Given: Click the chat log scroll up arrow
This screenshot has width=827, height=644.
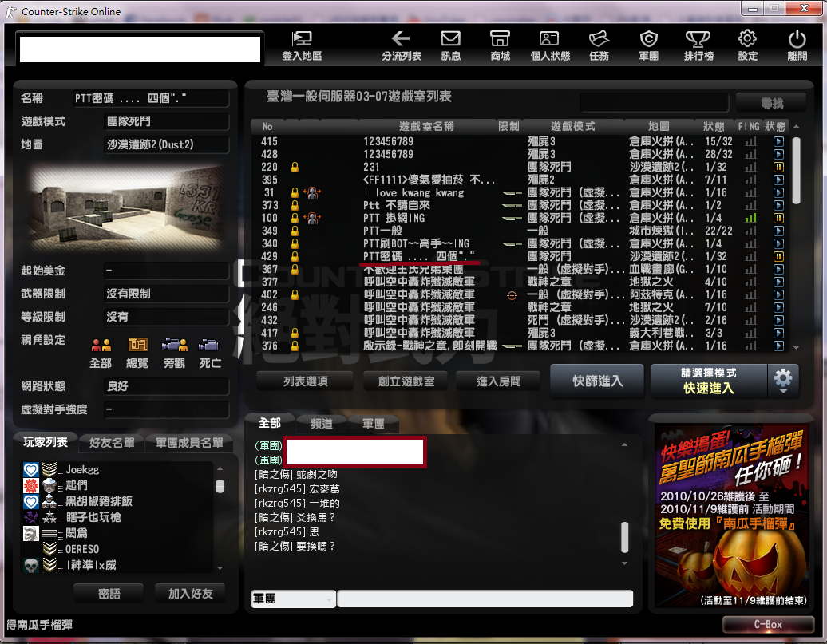Looking at the screenshot, I should click(x=624, y=445).
